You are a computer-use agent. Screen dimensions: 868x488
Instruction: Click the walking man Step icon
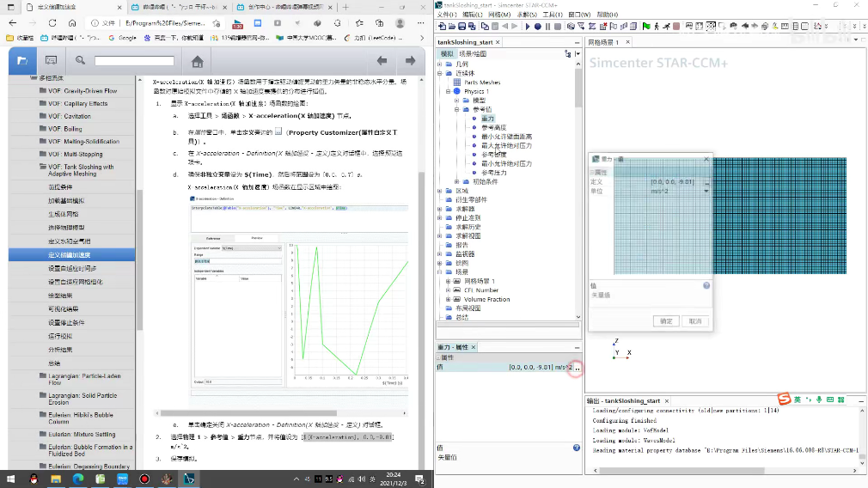657,26
